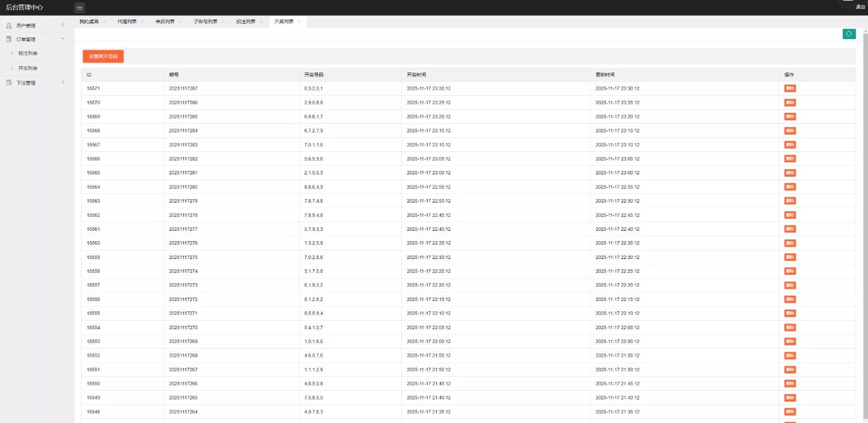Screen dimensions: 868x423
Task: Open 开奖列表 in the sidebar tree
Action: pyautogui.click(x=28, y=68)
